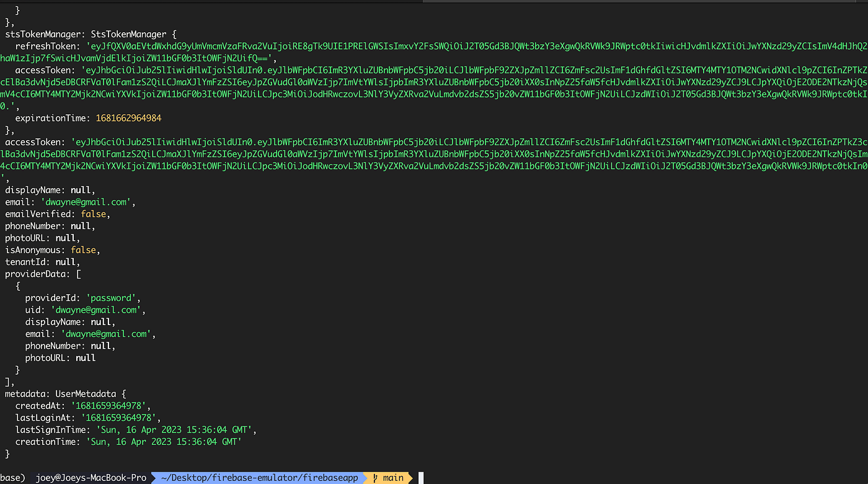Viewport: 868px width, 484px height.
Task: Click the git branch icon before 'main'
Action: click(x=376, y=478)
